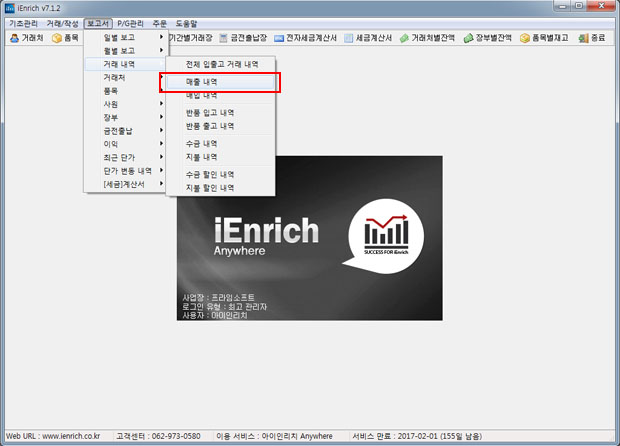Open the 도움말 menu

click(188, 22)
